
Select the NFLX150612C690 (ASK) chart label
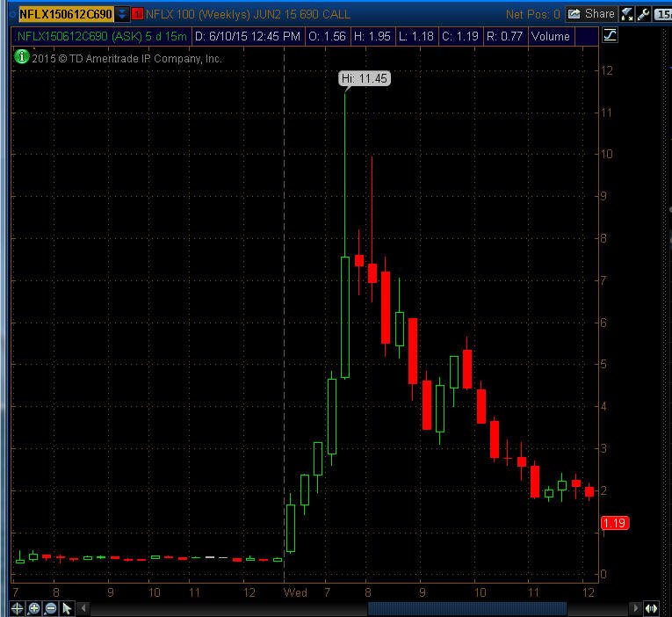point(102,36)
